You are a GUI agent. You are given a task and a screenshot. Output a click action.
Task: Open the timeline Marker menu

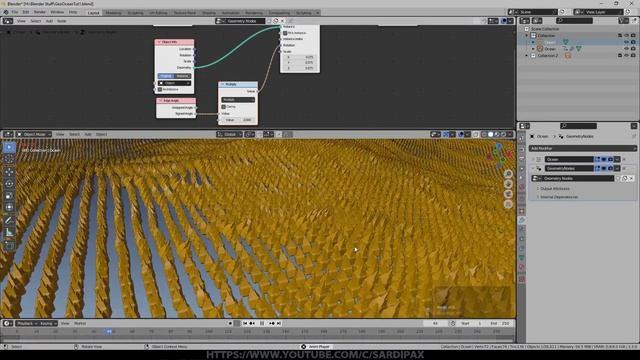[x=80, y=323]
